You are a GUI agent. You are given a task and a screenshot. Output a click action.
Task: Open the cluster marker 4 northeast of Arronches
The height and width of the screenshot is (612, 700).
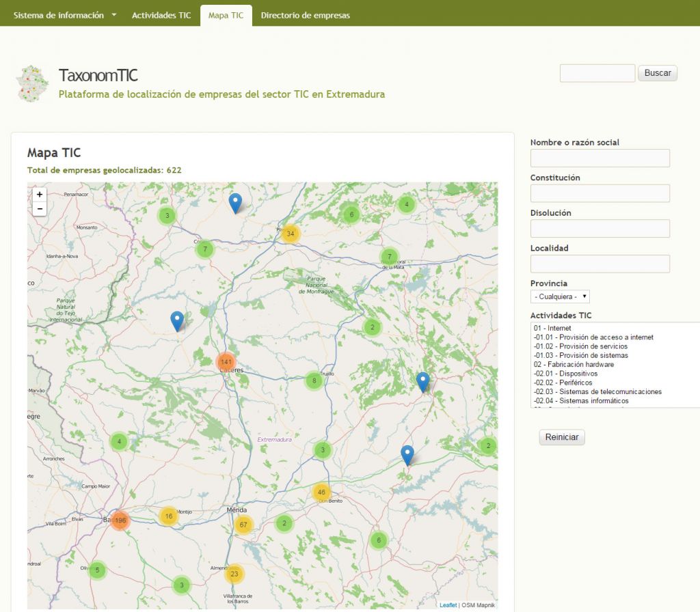click(x=119, y=442)
